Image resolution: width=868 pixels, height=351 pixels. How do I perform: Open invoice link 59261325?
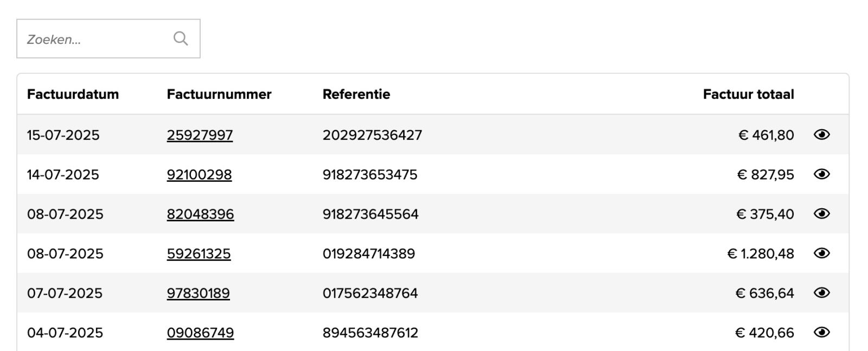tap(199, 254)
